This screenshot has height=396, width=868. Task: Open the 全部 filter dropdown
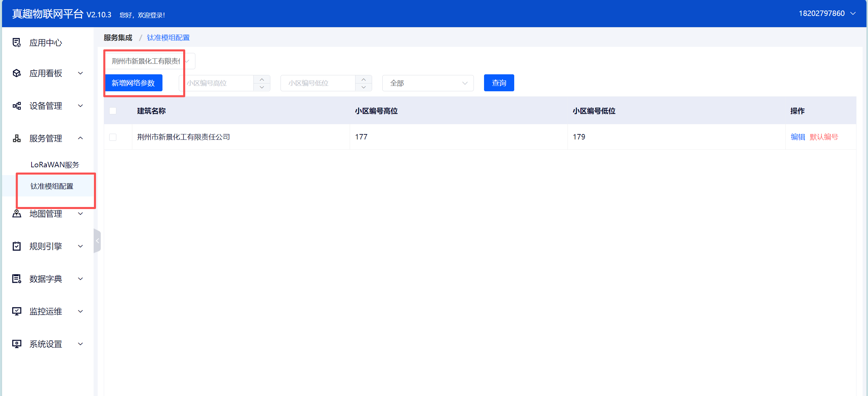pyautogui.click(x=428, y=83)
